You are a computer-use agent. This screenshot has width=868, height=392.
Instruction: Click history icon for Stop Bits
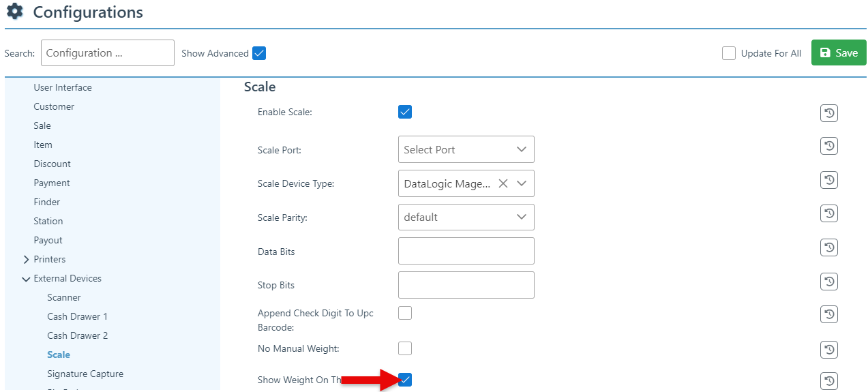coord(828,282)
